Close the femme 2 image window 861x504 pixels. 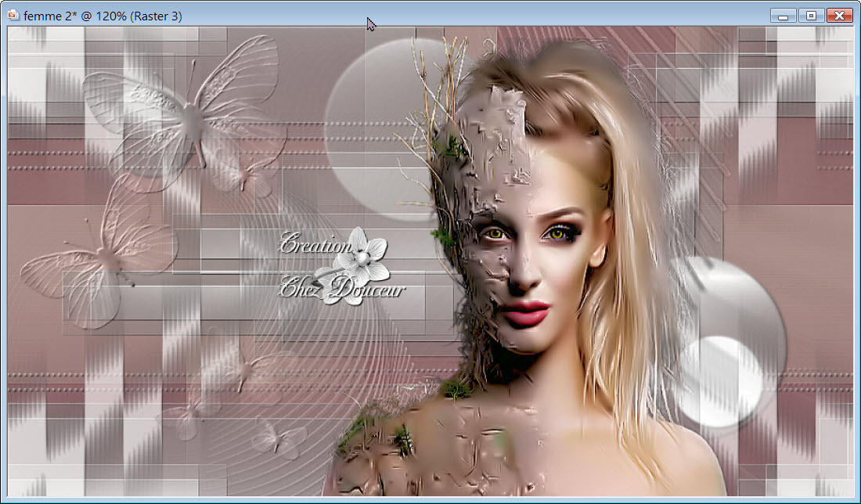840,16
